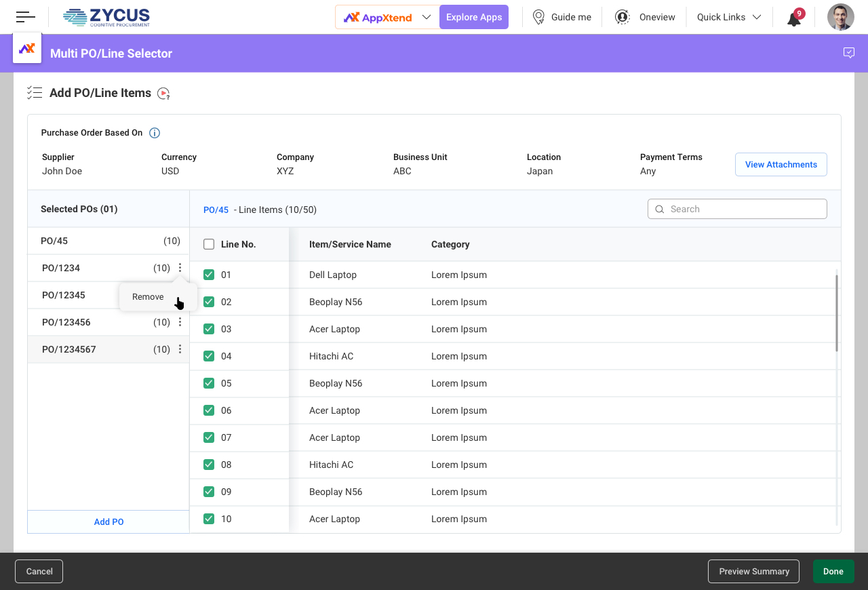
Task: Click the Add PO link
Action: click(x=108, y=522)
